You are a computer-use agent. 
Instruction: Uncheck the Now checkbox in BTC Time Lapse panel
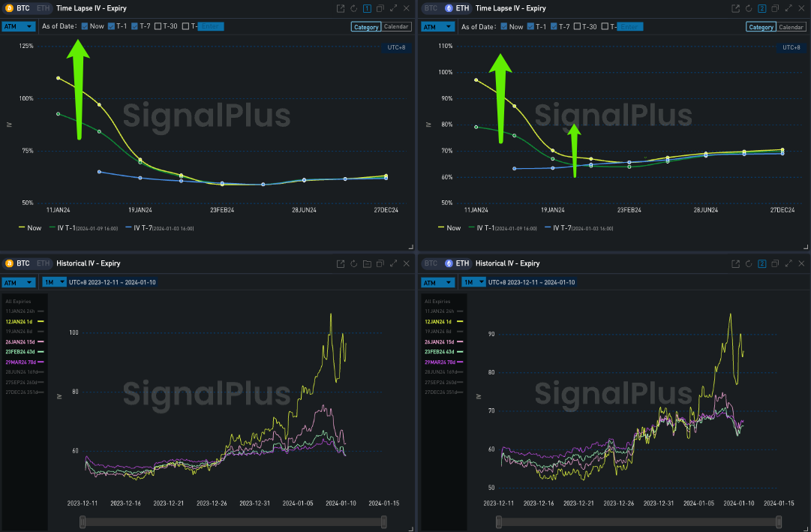pos(85,26)
